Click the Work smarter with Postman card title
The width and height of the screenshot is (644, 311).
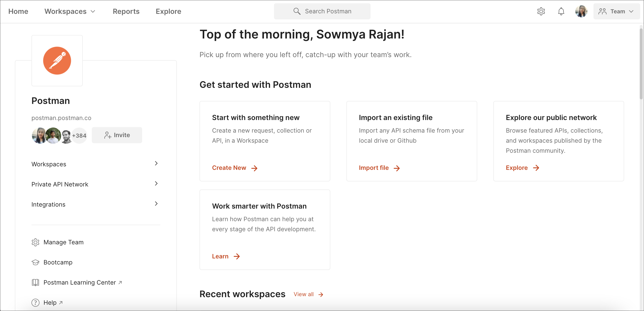point(259,206)
